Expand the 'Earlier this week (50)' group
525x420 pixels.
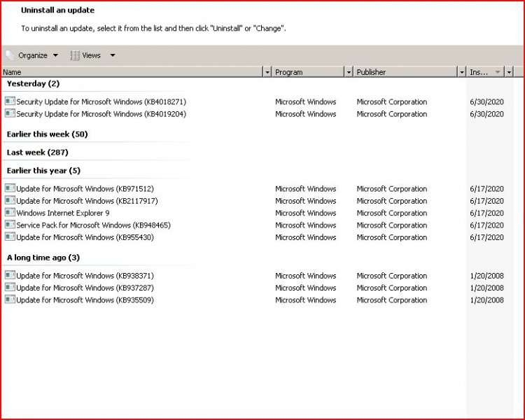(47, 134)
